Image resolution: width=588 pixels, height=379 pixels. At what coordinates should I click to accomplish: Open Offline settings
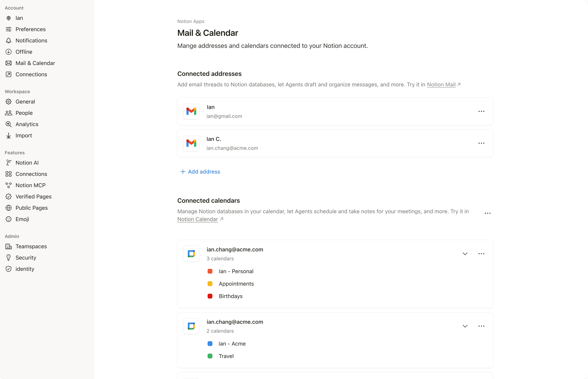(x=24, y=52)
